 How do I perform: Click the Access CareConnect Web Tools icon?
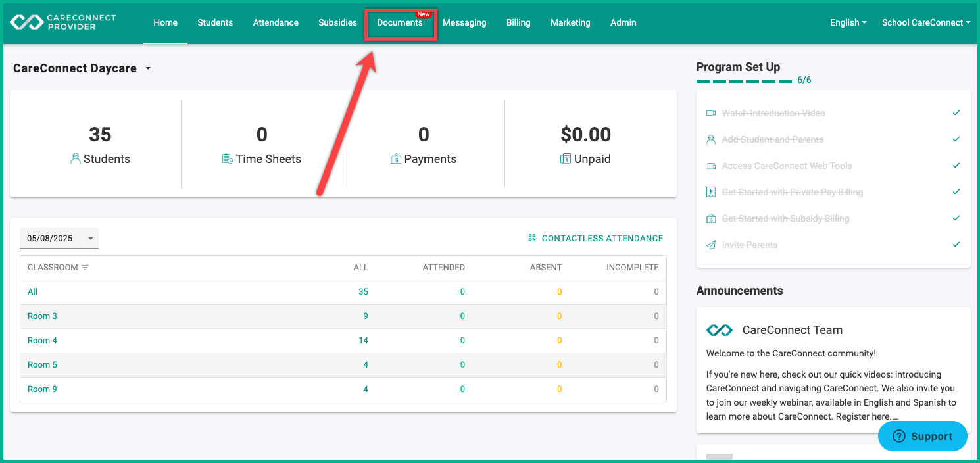coord(711,166)
